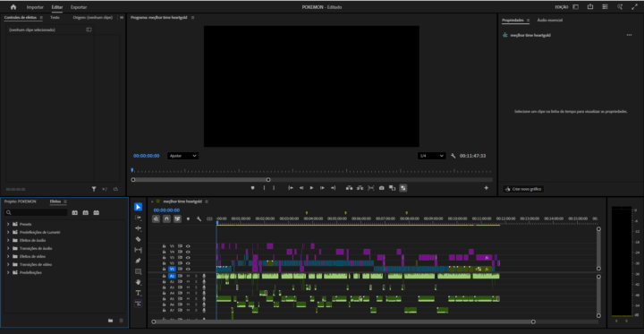Toggle lock on track V4
Screen dimensions: 644x334
[x=164, y=252]
